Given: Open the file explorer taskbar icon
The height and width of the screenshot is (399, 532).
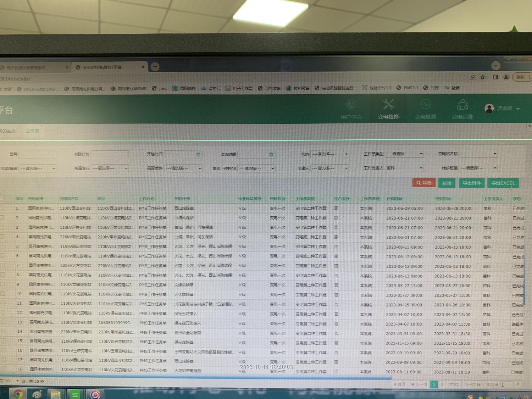Looking at the screenshot, I should tap(55, 394).
